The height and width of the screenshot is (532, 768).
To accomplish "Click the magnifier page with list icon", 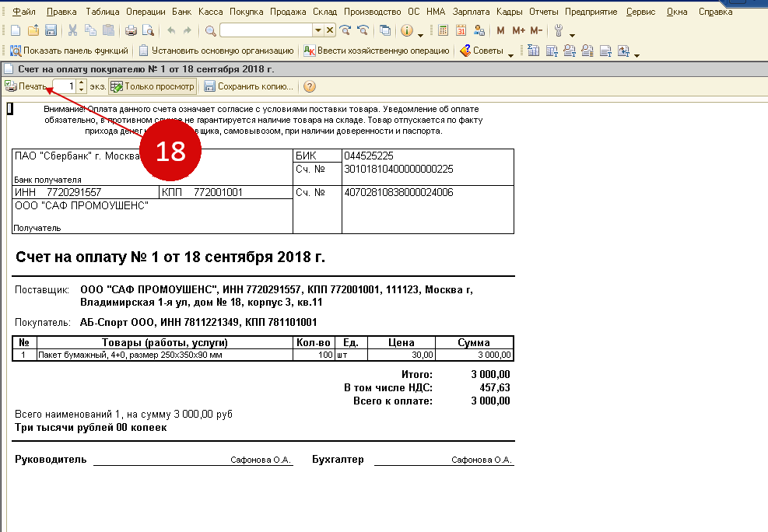I will click(587, 51).
